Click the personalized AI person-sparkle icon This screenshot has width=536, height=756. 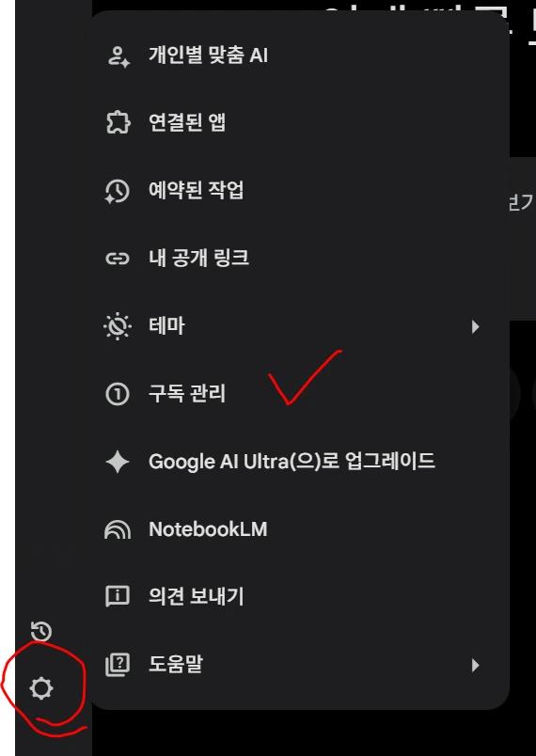point(118,56)
